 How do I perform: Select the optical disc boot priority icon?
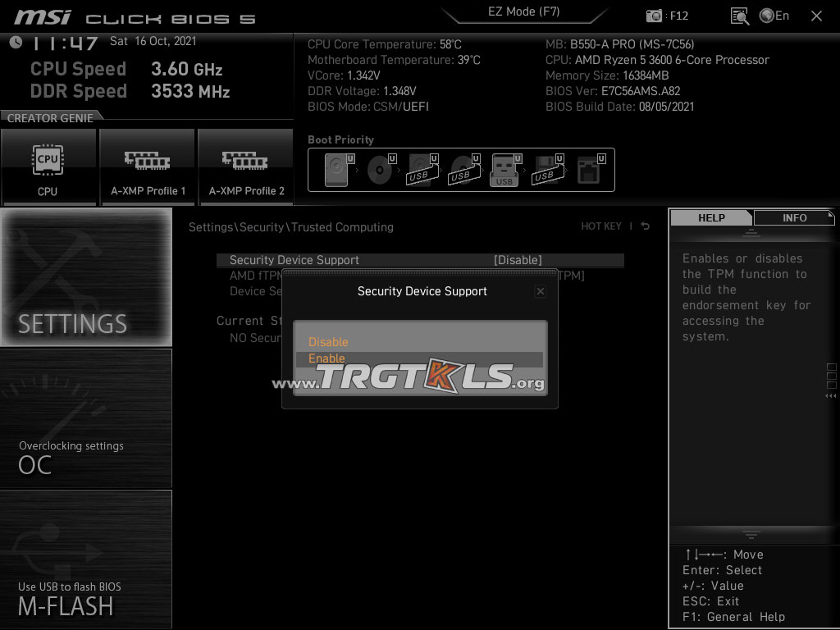pyautogui.click(x=380, y=171)
